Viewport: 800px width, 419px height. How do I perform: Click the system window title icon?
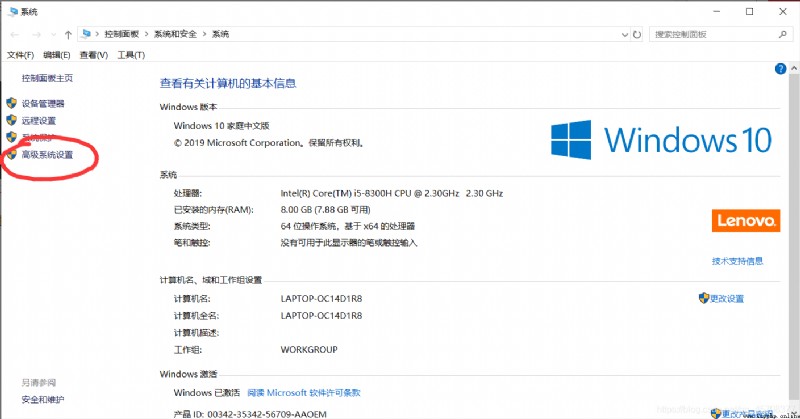13,11
